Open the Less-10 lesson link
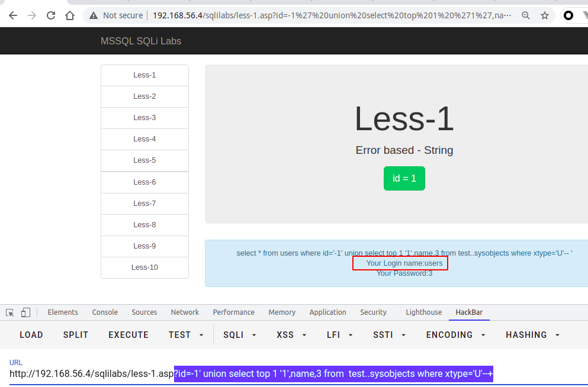Viewport: 588px width, 387px height. 144,267
